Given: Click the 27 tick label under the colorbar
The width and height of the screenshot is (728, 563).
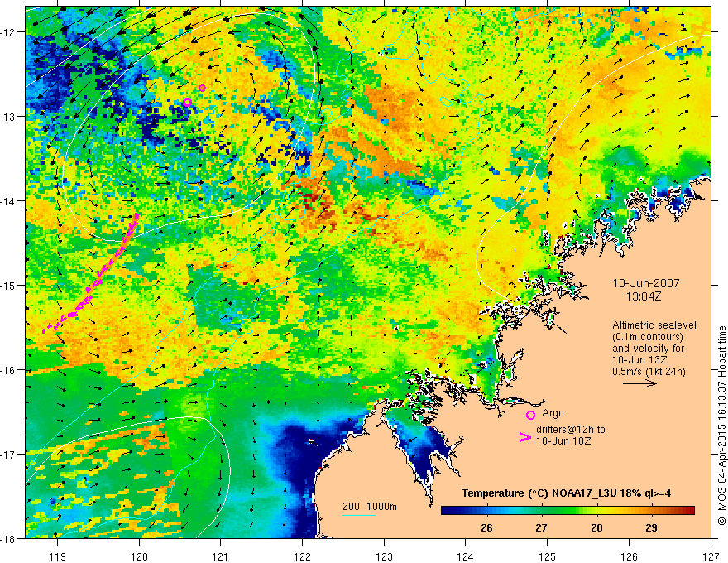Looking at the screenshot, I should click(541, 528).
